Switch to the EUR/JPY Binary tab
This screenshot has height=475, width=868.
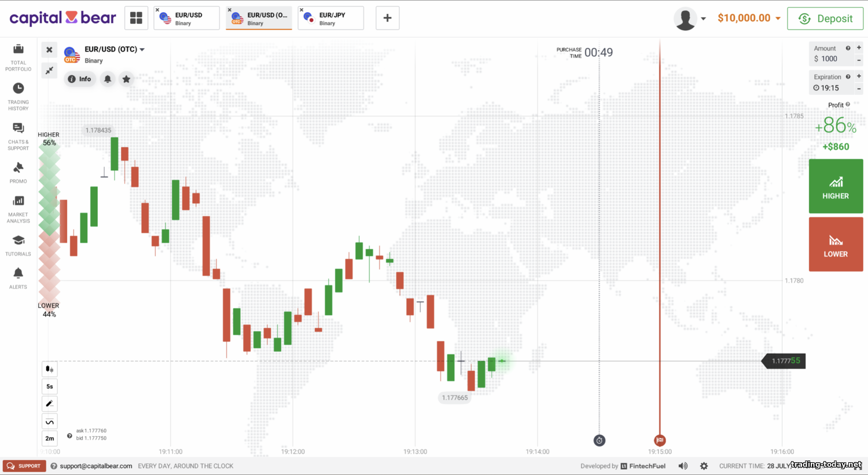(332, 19)
